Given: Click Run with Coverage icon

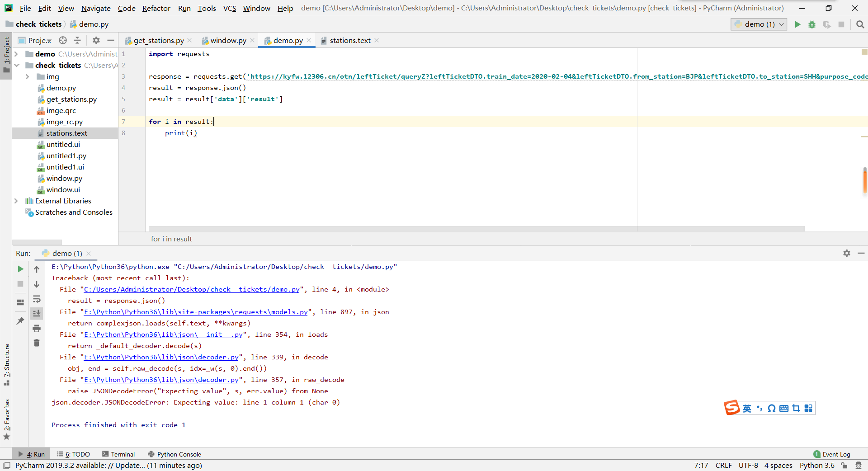Looking at the screenshot, I should point(826,24).
